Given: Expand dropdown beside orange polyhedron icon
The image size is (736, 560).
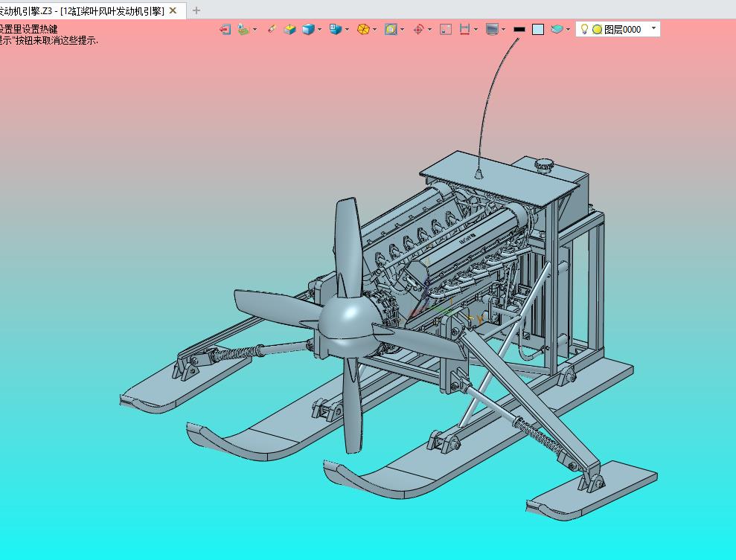Looking at the screenshot, I should click(374, 30).
